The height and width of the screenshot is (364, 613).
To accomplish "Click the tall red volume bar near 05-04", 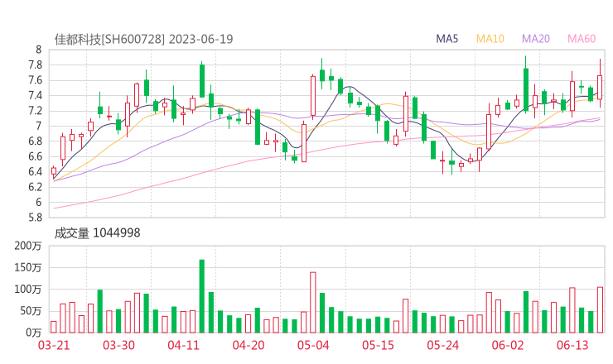I will [313, 303].
